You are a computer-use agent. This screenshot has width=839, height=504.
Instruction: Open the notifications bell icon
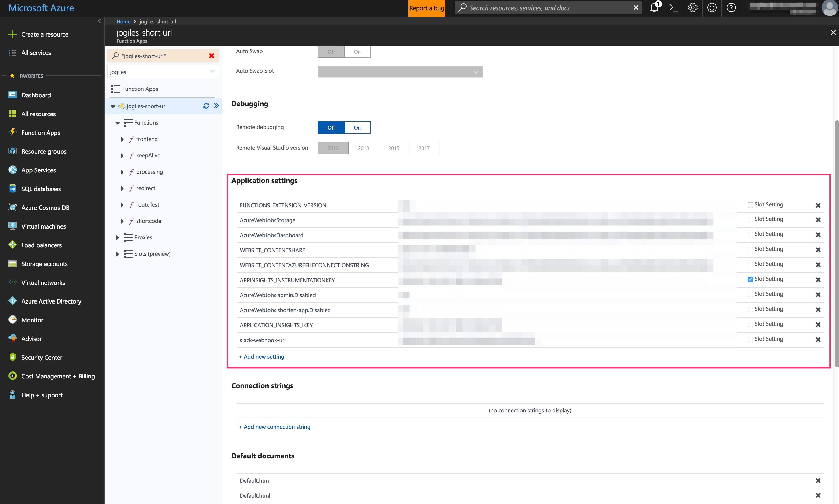click(654, 8)
